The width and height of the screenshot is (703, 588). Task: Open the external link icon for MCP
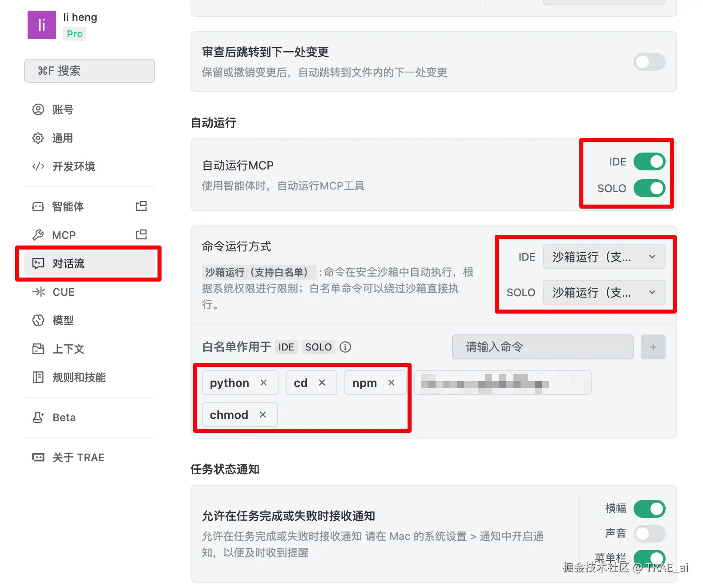click(141, 234)
